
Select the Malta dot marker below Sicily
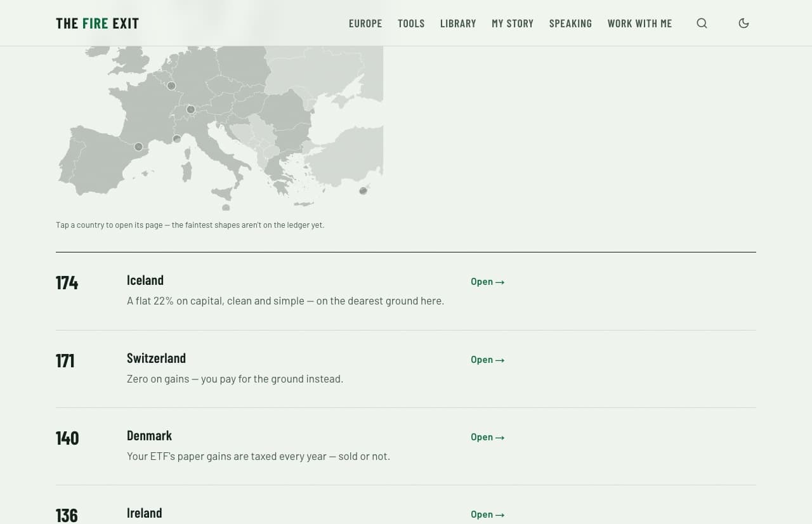point(226,207)
